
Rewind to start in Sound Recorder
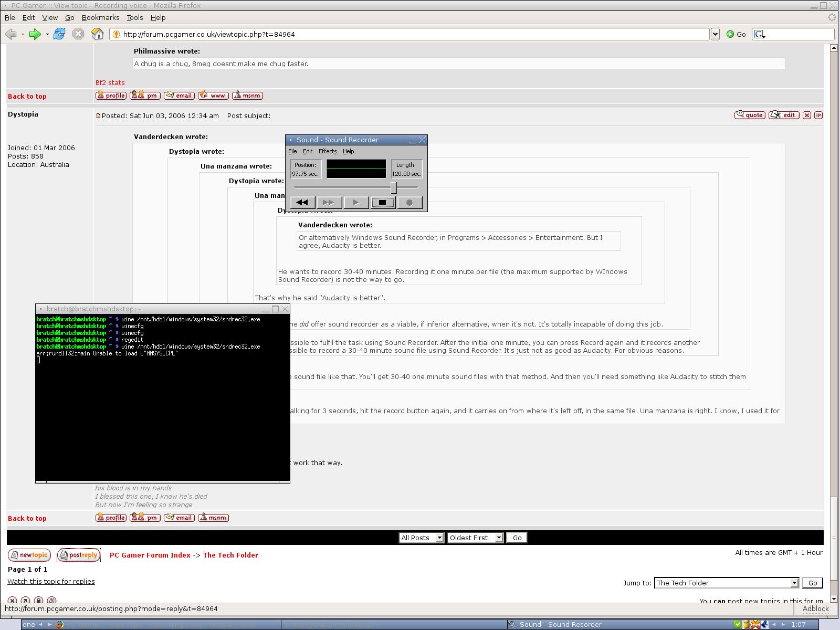pos(302,202)
